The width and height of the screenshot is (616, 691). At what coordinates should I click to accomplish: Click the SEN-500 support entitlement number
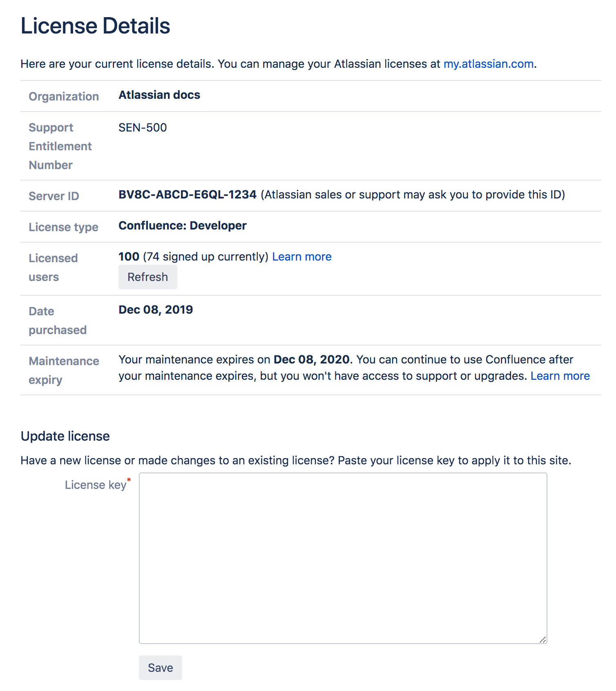143,127
